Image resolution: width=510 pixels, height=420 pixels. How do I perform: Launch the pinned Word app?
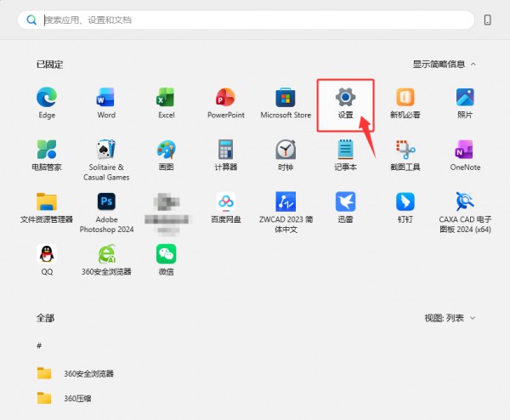[x=106, y=103]
